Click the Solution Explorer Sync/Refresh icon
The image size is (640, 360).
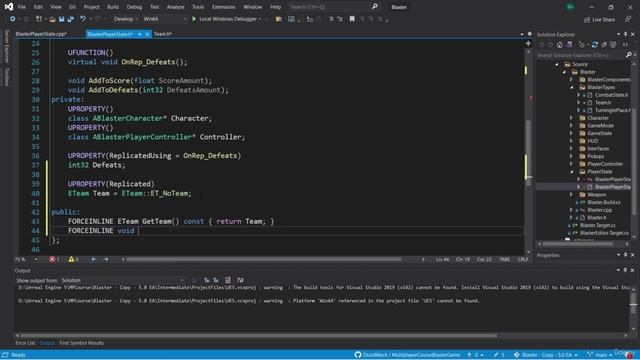[595, 45]
